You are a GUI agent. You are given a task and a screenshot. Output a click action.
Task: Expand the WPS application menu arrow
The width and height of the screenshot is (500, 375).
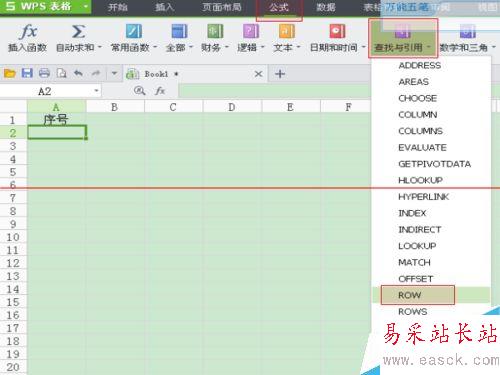coord(86,6)
